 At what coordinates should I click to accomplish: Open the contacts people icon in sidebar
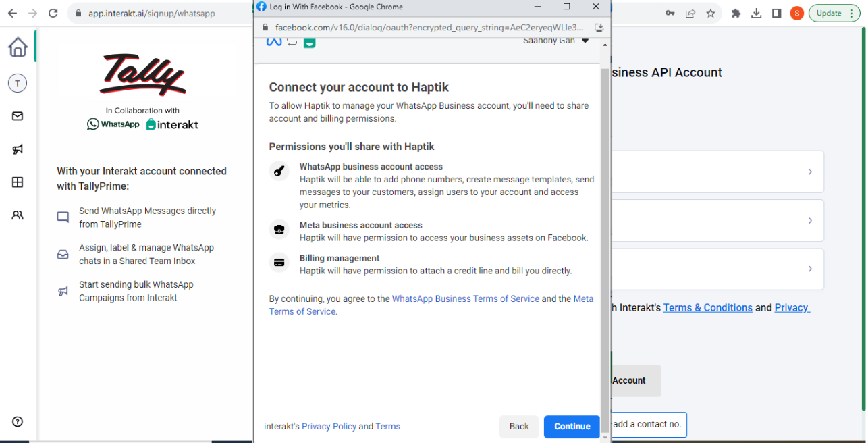(18, 215)
